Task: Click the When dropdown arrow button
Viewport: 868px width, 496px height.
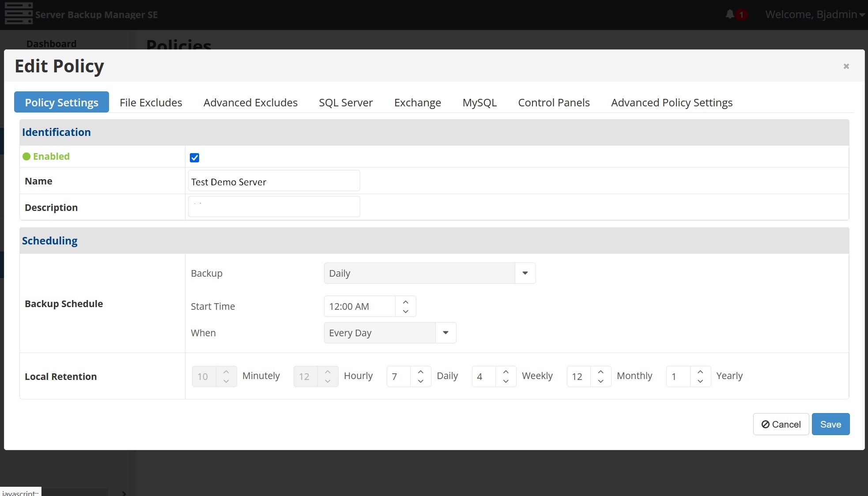Action: pos(445,333)
